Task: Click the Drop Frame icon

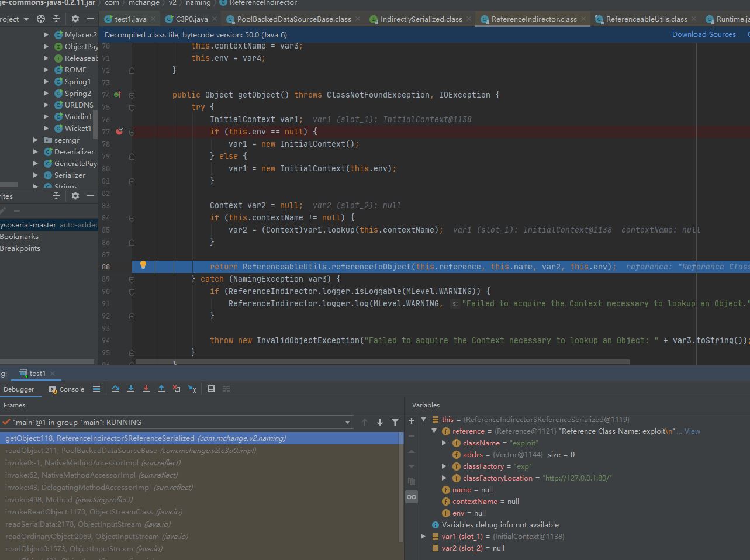Action: [177, 389]
